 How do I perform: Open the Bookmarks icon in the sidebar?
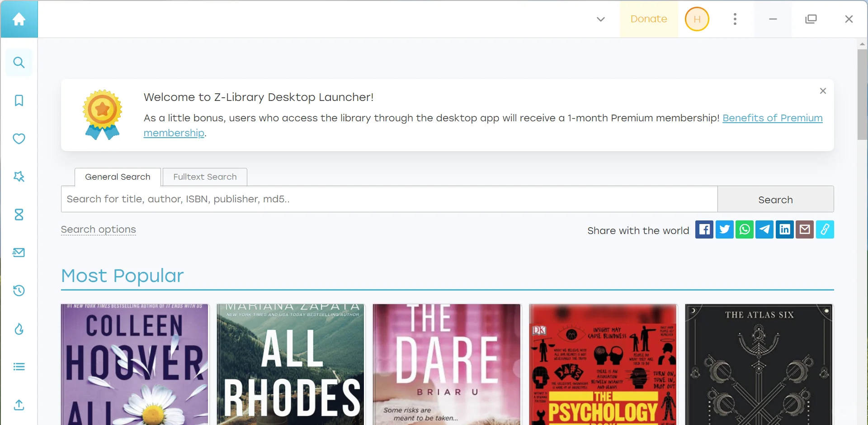pos(19,100)
